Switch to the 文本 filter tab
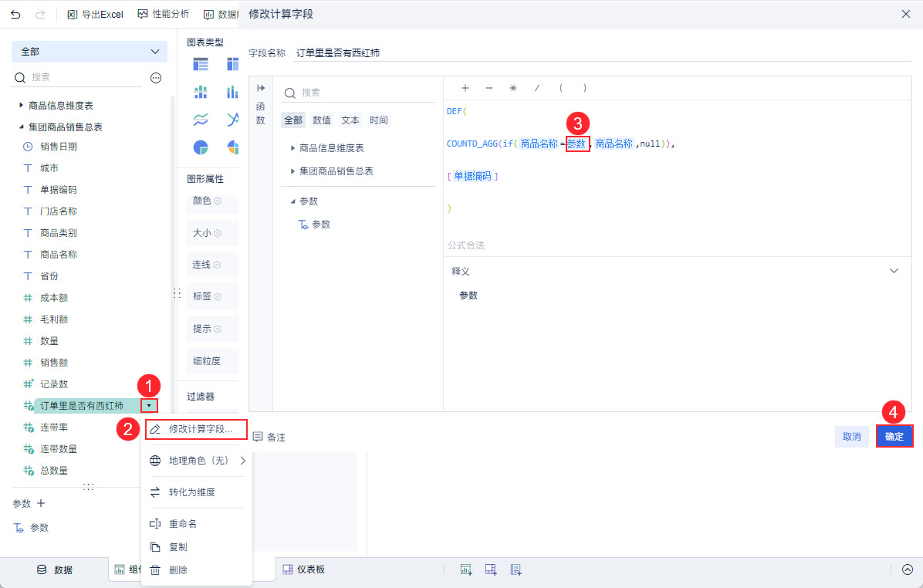The height and width of the screenshot is (588, 923). [x=350, y=120]
